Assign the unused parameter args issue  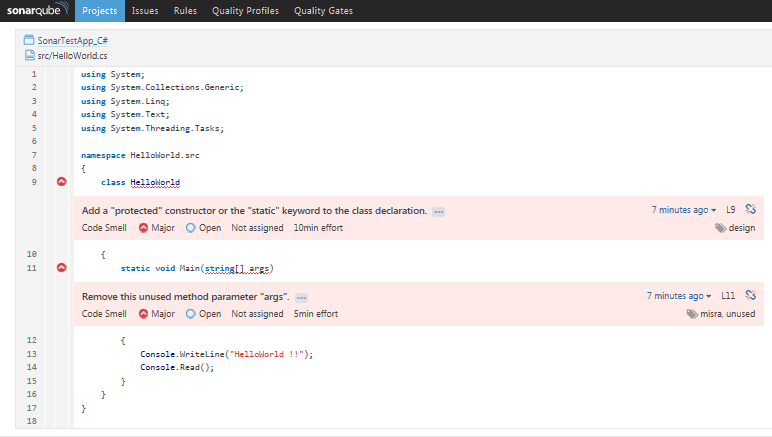coord(257,314)
